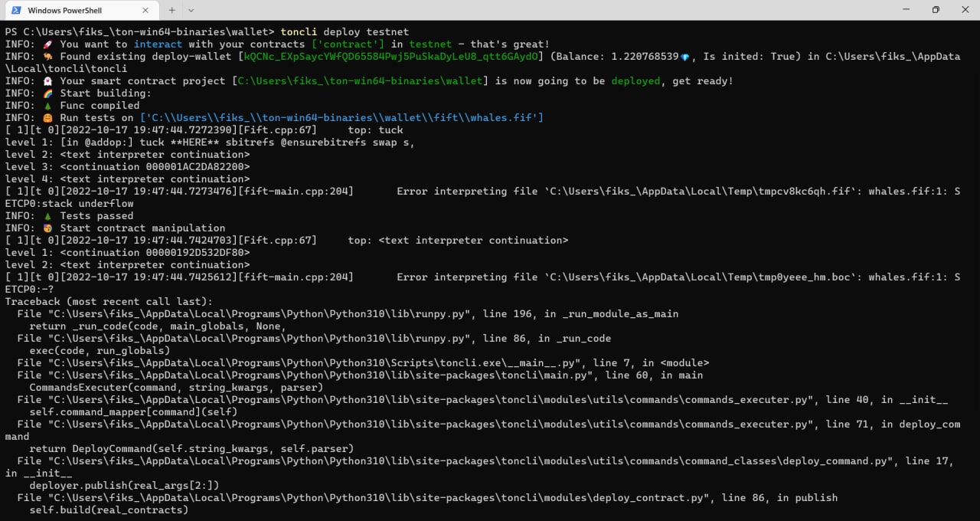
Task: Click 'self.command_mapper[command](self)' line
Action: pyautogui.click(x=133, y=412)
